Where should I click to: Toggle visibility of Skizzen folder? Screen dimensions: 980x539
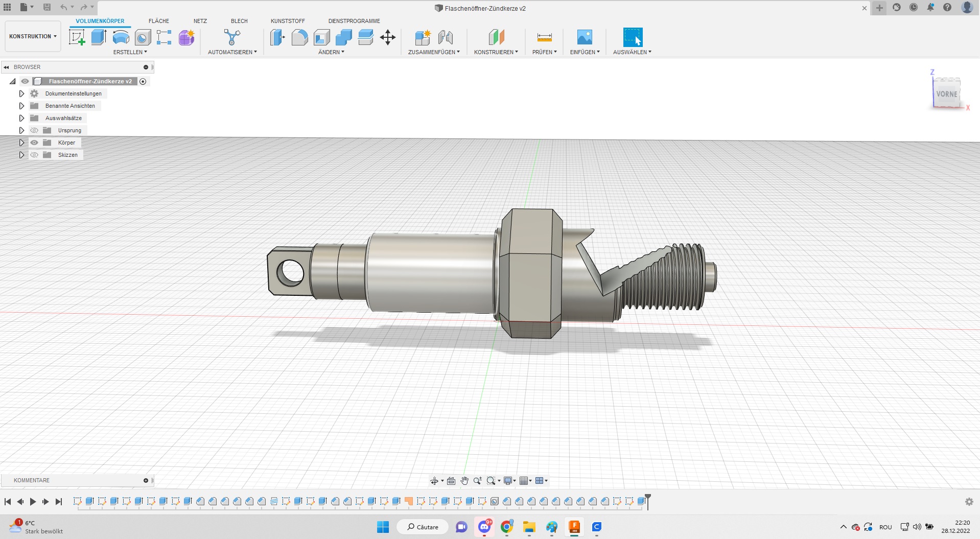click(34, 155)
